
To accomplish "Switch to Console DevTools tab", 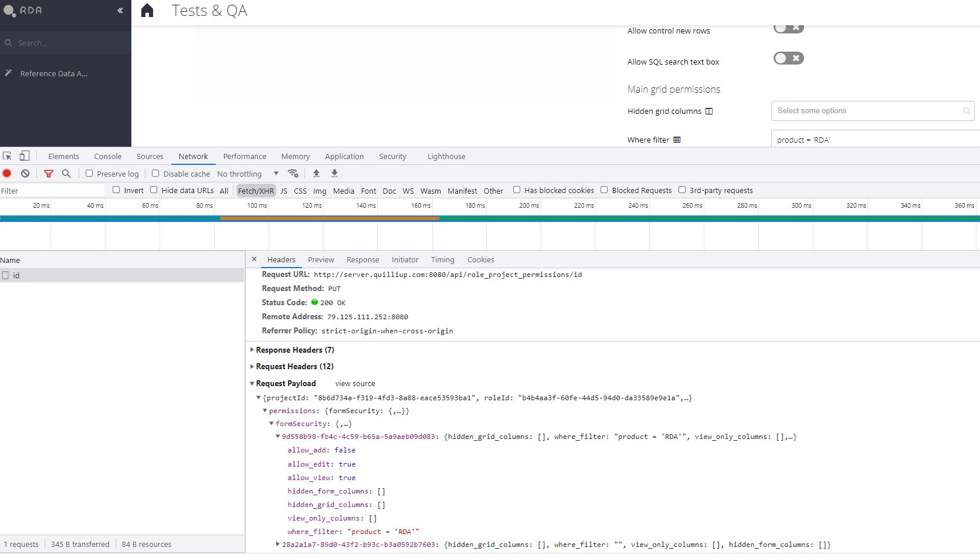I will [x=108, y=156].
